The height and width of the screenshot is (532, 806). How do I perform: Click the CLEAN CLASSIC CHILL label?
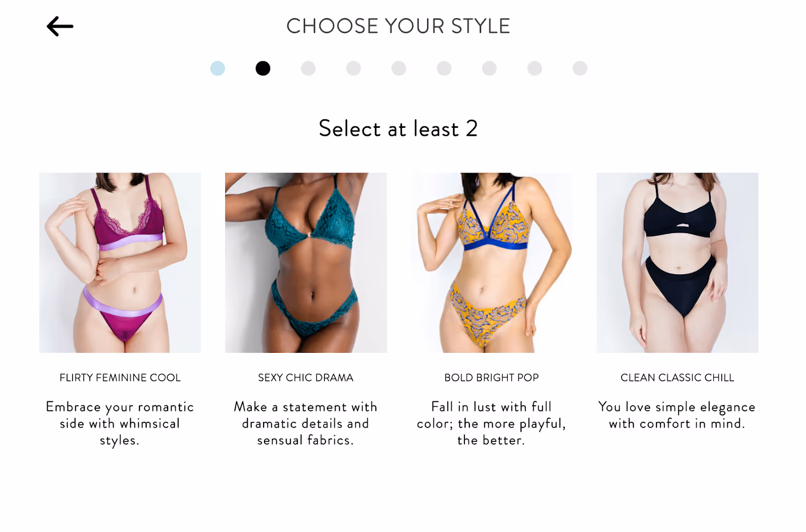(678, 377)
